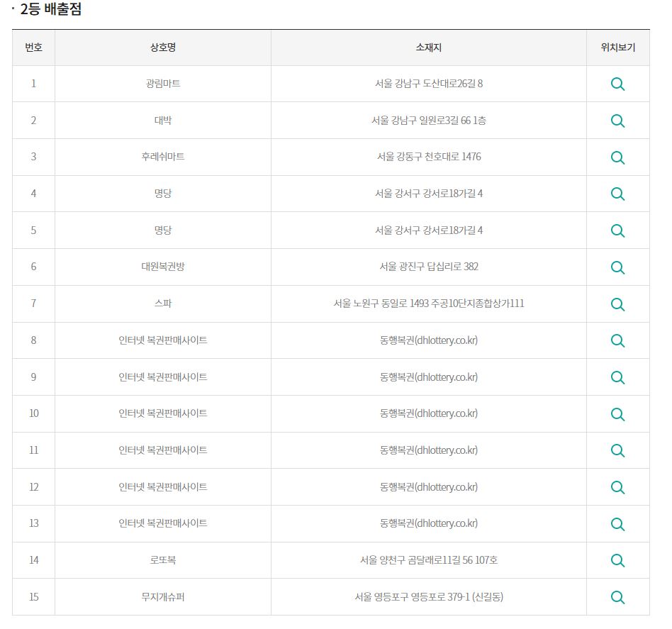Select 명당 in row number 4
Screen dimensions: 672x629
(163, 194)
